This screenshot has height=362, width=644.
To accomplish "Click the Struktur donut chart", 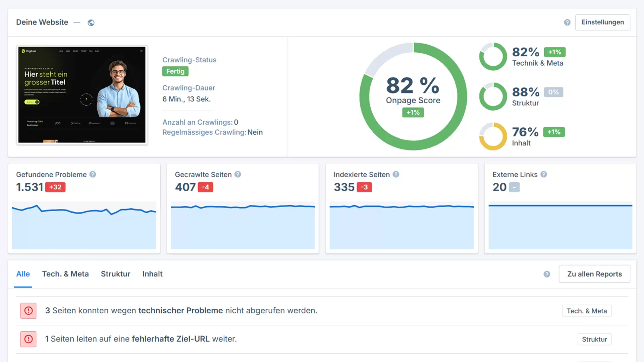I will (x=493, y=96).
